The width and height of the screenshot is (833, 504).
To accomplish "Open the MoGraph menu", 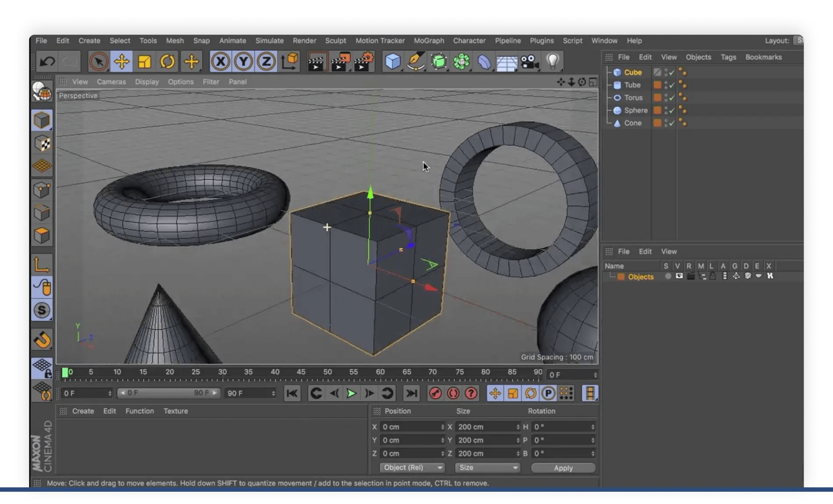I will point(429,41).
